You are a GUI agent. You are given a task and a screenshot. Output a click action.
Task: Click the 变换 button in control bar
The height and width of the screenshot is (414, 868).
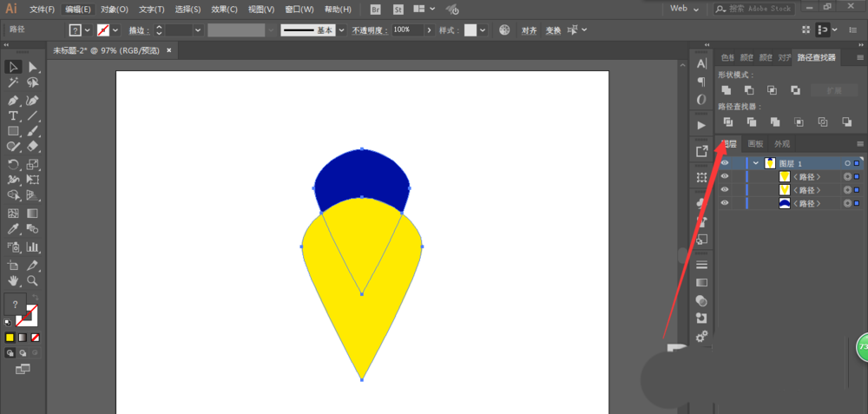coord(553,30)
